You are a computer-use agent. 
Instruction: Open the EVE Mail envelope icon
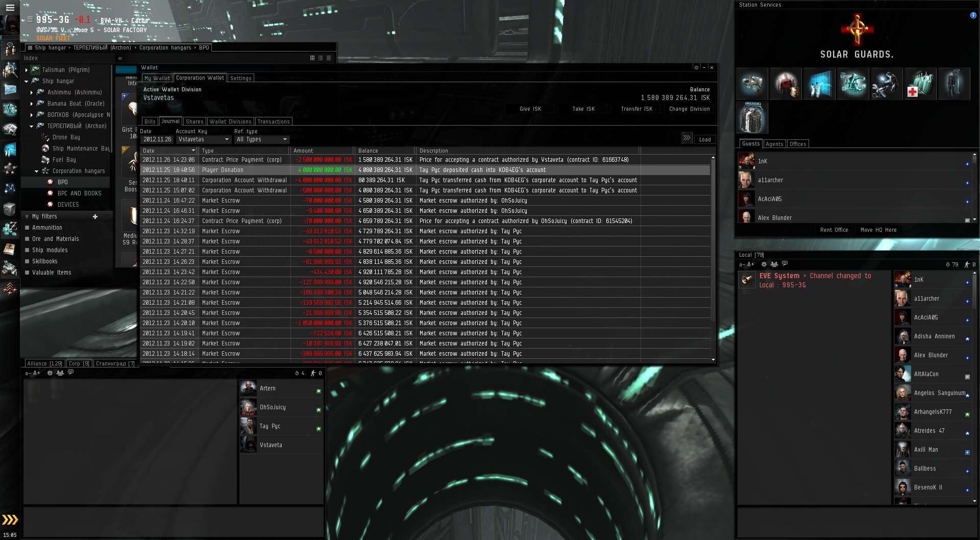click(x=10, y=90)
